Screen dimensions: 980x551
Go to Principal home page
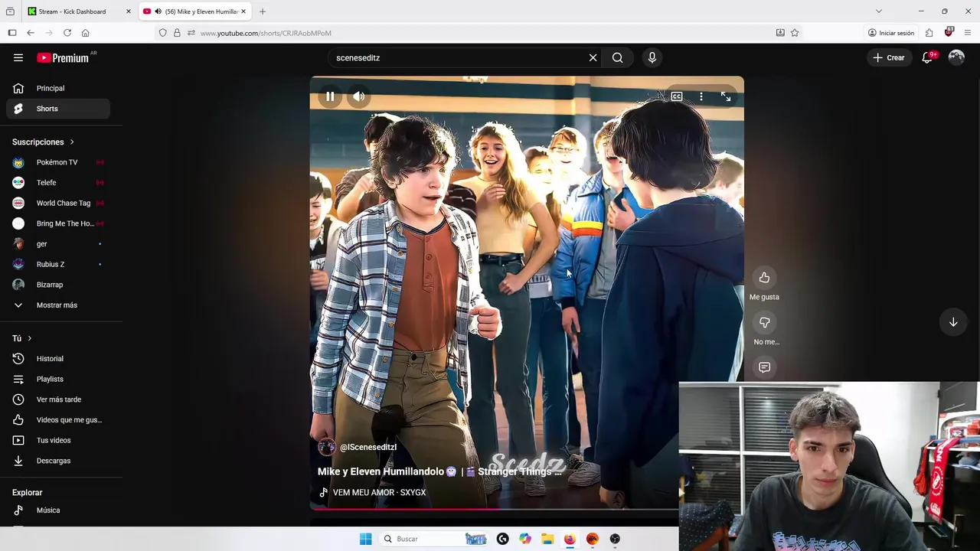[x=58, y=88]
